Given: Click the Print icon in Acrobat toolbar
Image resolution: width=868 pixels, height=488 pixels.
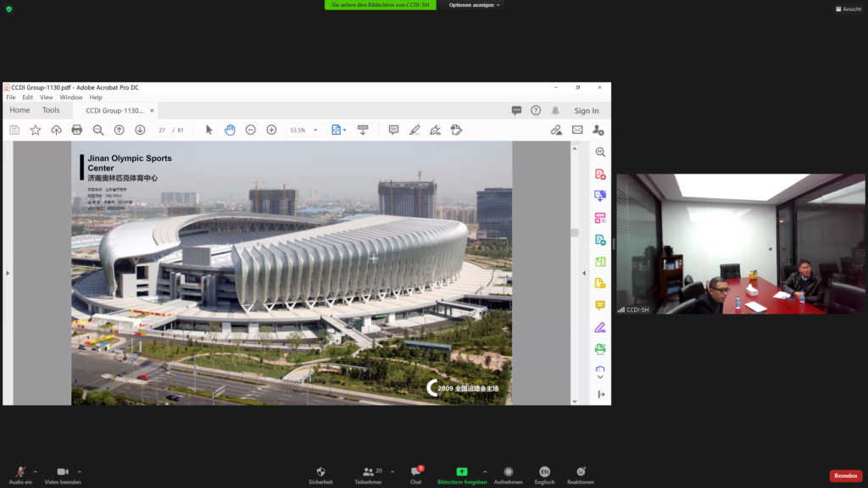Looking at the screenshot, I should pos(77,130).
